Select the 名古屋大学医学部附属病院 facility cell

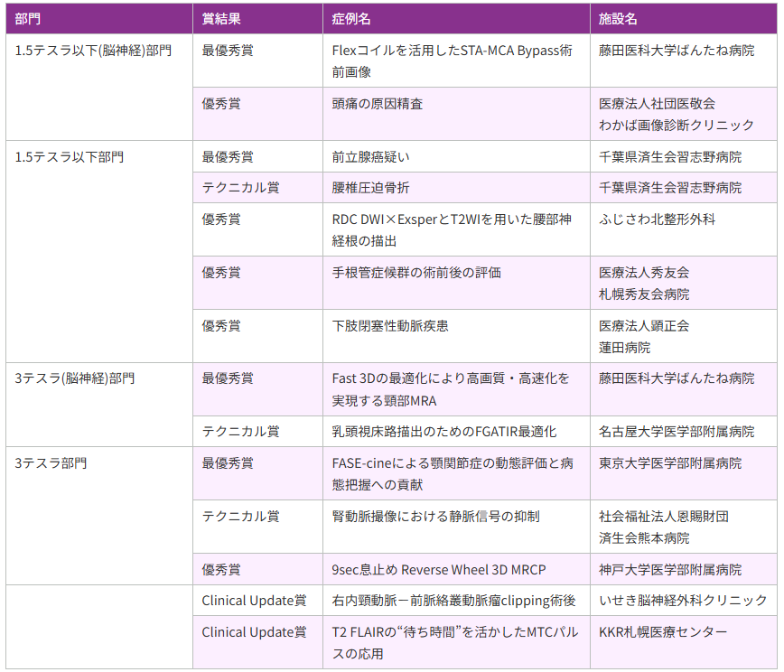pos(677,432)
